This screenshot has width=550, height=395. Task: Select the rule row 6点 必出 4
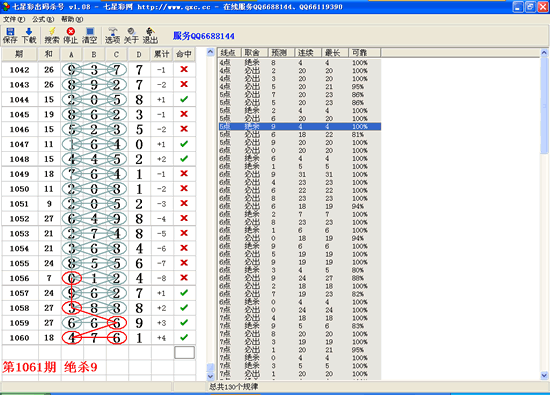point(300,182)
